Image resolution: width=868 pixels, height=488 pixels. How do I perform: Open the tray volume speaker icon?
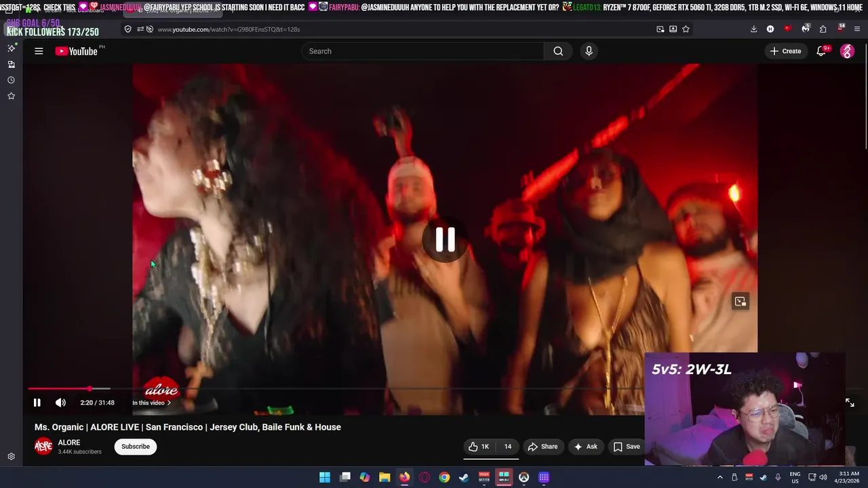tap(823, 477)
